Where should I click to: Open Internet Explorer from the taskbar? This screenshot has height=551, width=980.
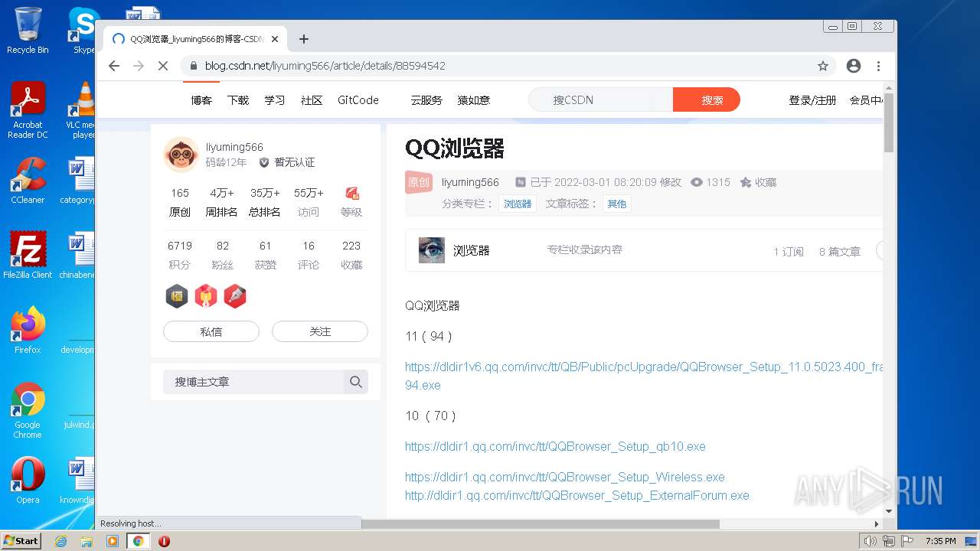(x=60, y=541)
